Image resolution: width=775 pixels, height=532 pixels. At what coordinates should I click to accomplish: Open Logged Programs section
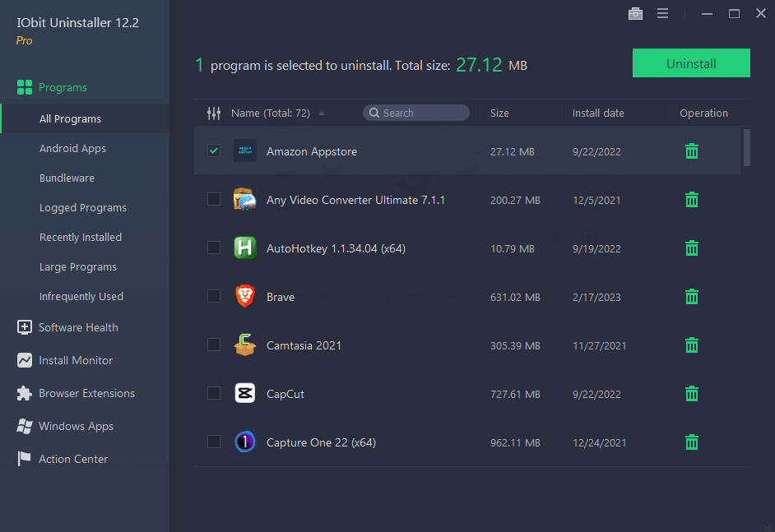(83, 208)
